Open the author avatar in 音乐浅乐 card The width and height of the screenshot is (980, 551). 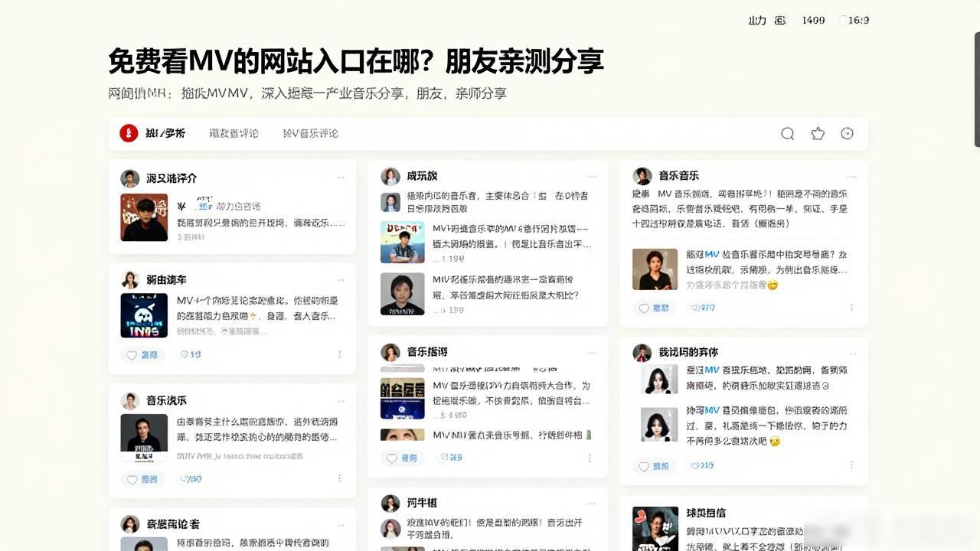pos(130,400)
